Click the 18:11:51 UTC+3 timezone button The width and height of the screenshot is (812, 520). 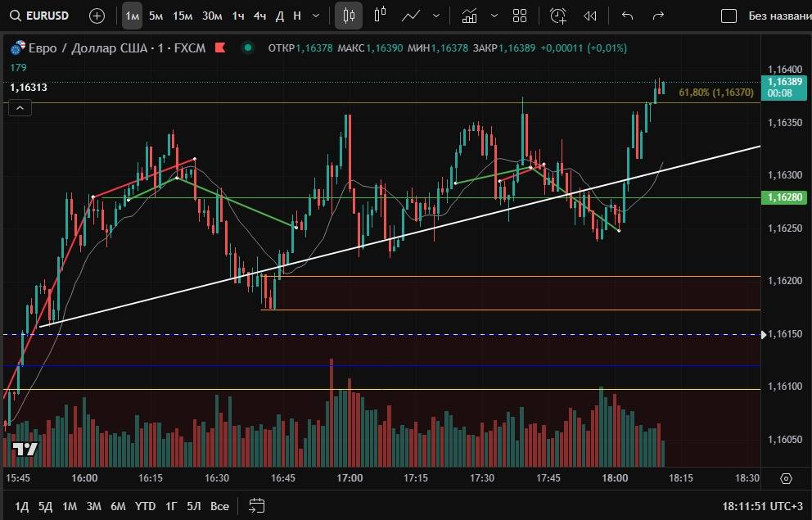(x=761, y=506)
